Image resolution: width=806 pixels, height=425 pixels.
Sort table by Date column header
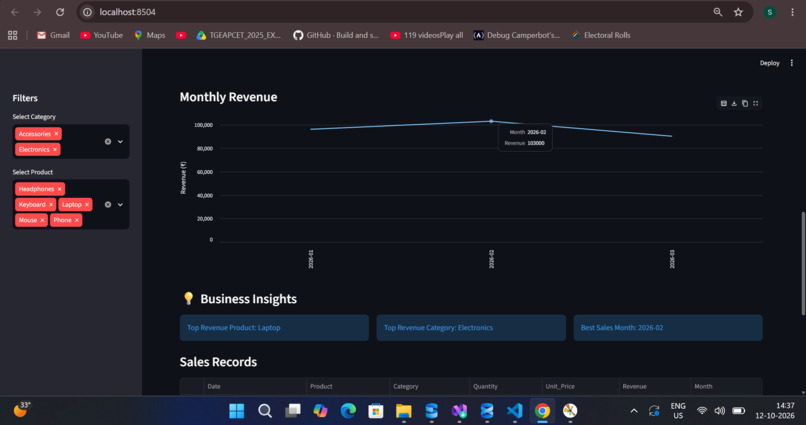click(255, 386)
